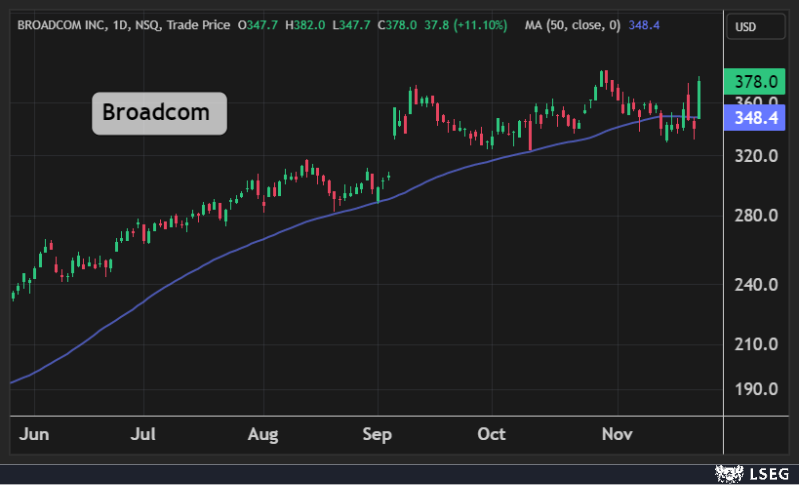Image resolution: width=799 pixels, height=485 pixels.
Task: Select the blue 348.4 moving average tag
Action: [x=756, y=118]
